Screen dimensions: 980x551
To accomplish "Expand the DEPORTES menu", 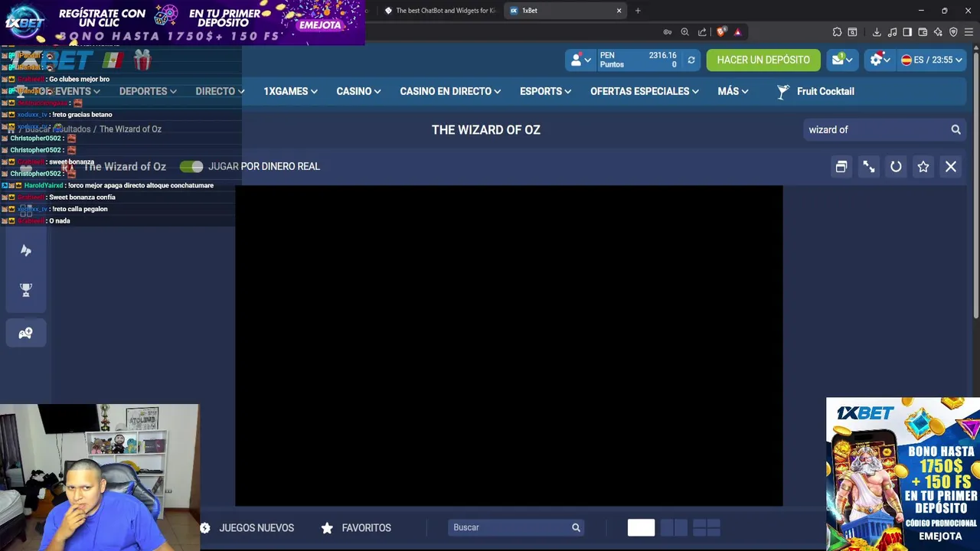I will point(148,91).
